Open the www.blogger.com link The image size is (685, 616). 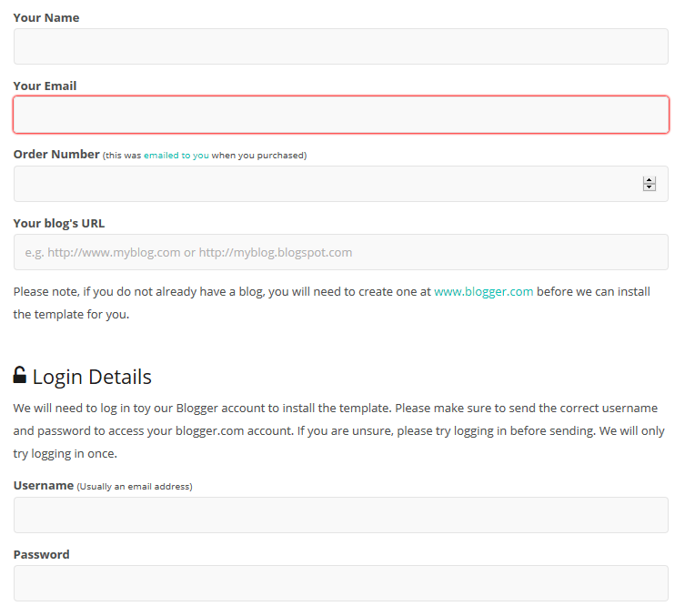484,291
